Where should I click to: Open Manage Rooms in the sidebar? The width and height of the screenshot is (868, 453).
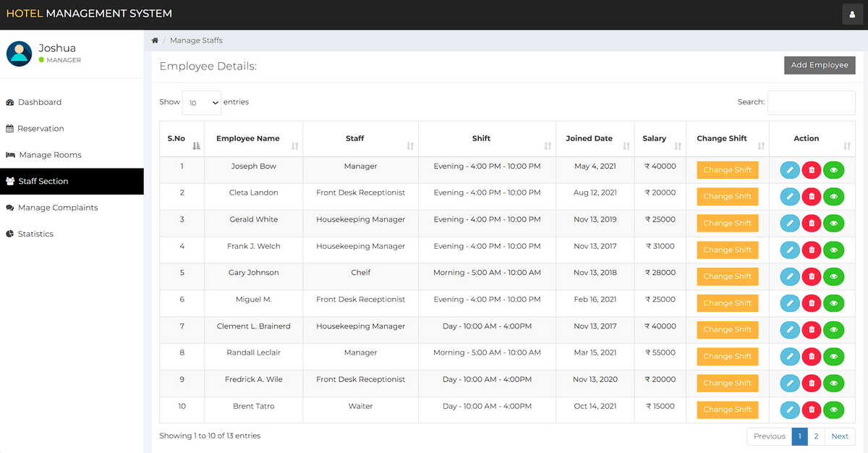(x=50, y=155)
